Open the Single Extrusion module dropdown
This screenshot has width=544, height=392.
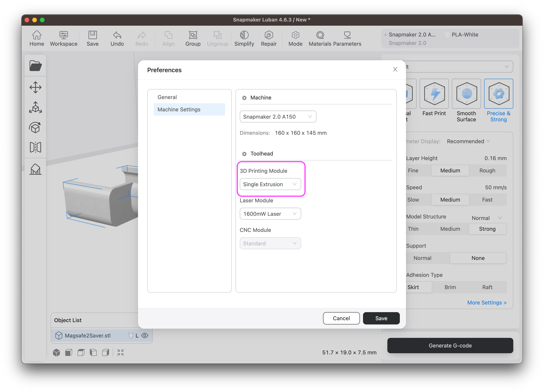(270, 184)
